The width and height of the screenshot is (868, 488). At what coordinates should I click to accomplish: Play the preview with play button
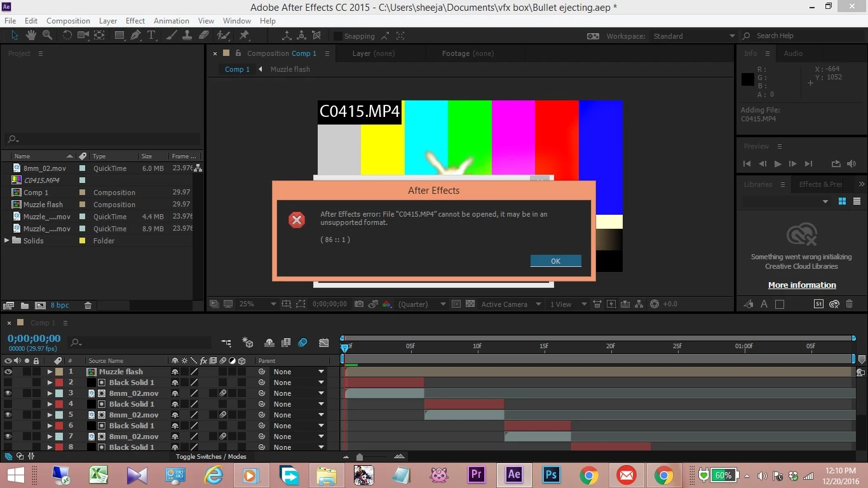[778, 163]
